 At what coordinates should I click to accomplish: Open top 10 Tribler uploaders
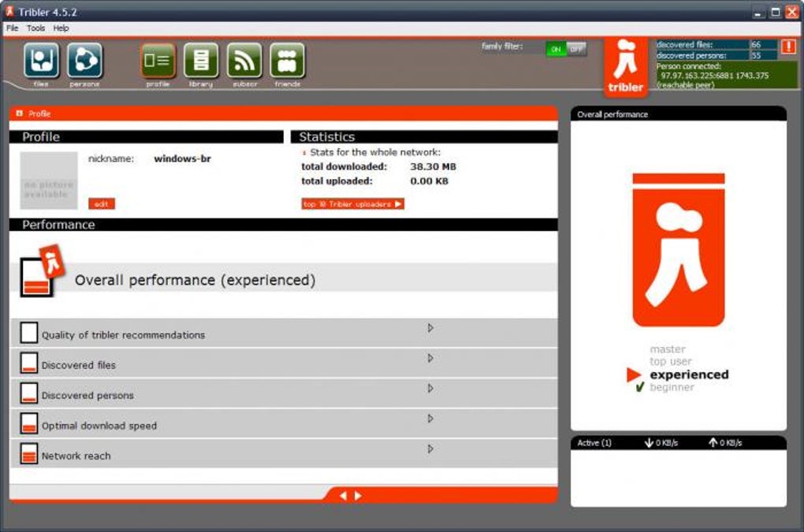(x=353, y=204)
